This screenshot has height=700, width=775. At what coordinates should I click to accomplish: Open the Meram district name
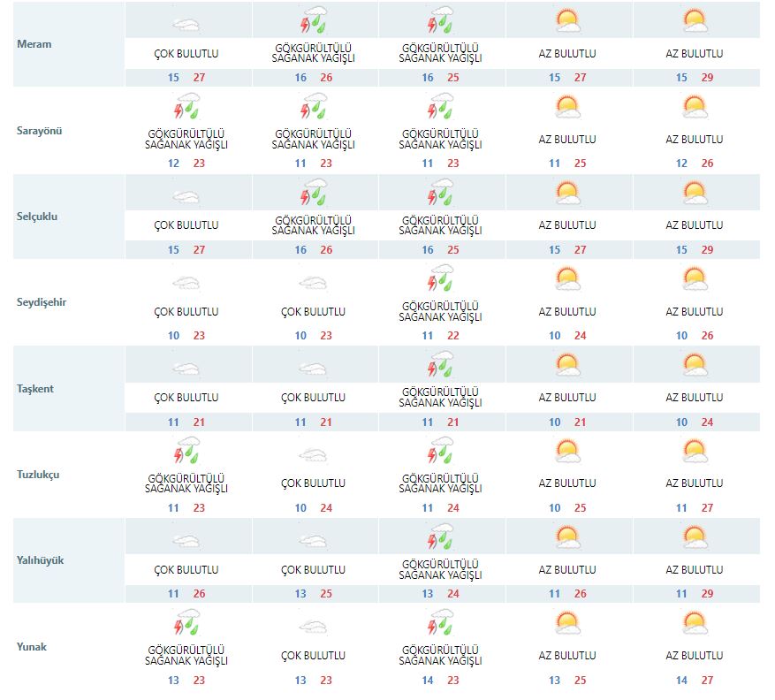tap(34, 44)
